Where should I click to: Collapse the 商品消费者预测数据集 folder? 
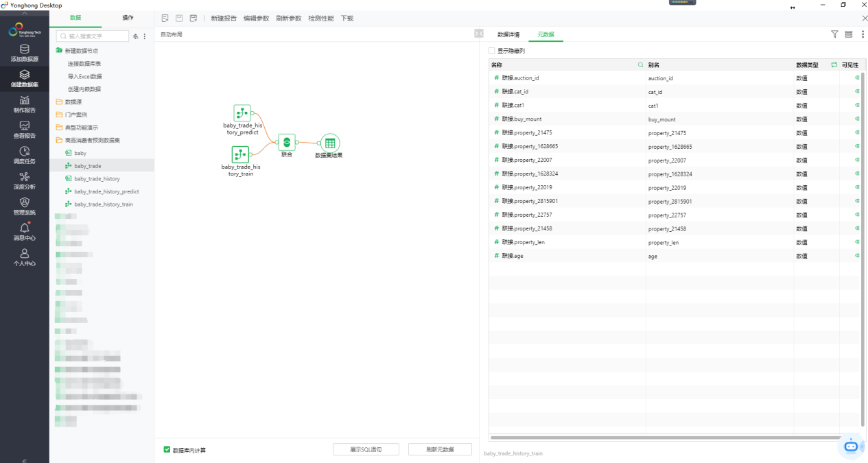(59, 140)
